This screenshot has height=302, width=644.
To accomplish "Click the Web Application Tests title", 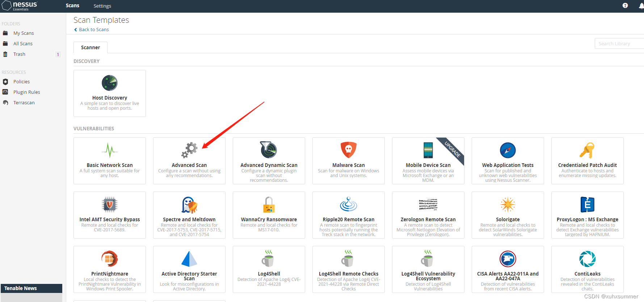I will [x=508, y=165].
